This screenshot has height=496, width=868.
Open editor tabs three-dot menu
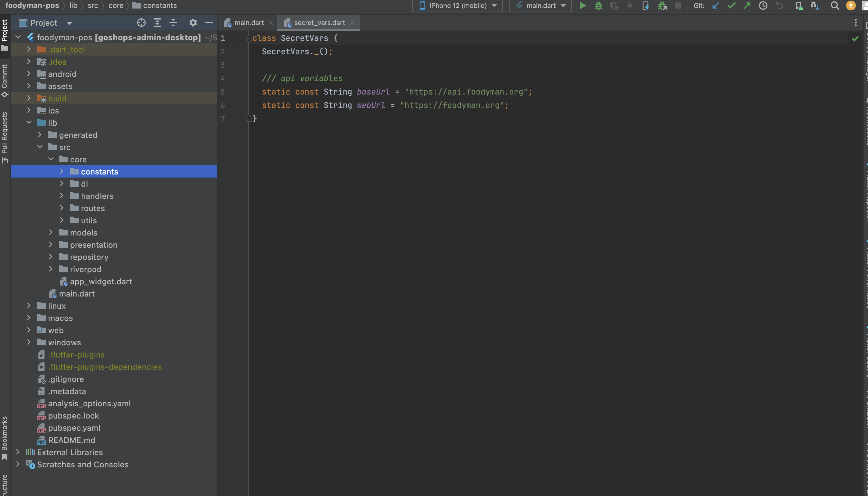(x=856, y=23)
